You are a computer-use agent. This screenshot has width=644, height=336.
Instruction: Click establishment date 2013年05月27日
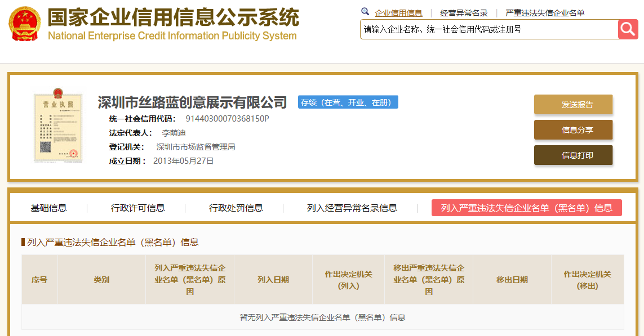click(183, 161)
